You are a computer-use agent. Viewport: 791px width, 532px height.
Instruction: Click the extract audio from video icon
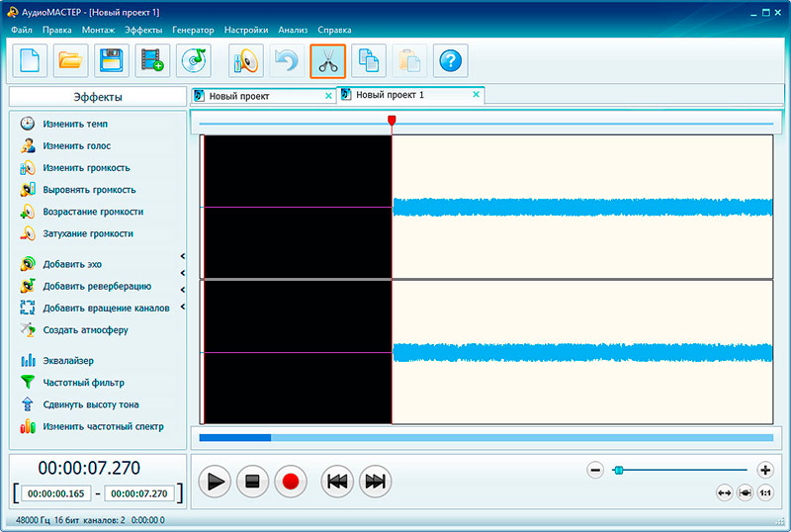pyautogui.click(x=152, y=60)
